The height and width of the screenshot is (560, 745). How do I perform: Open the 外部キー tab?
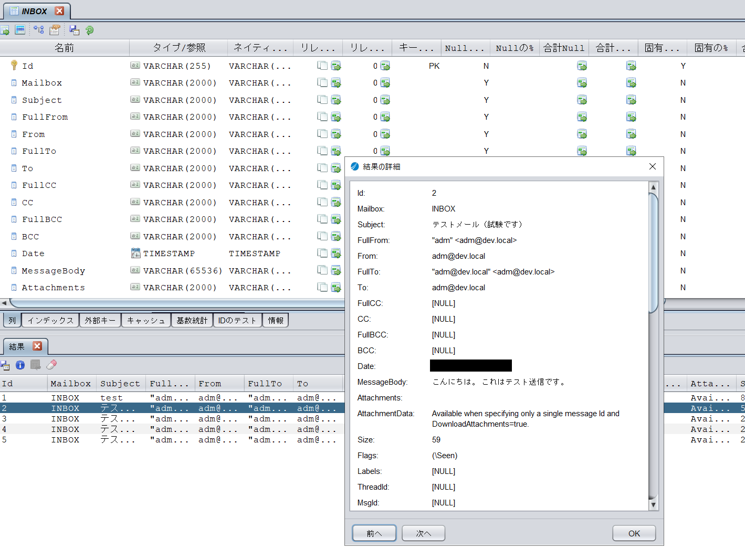pyautogui.click(x=100, y=320)
